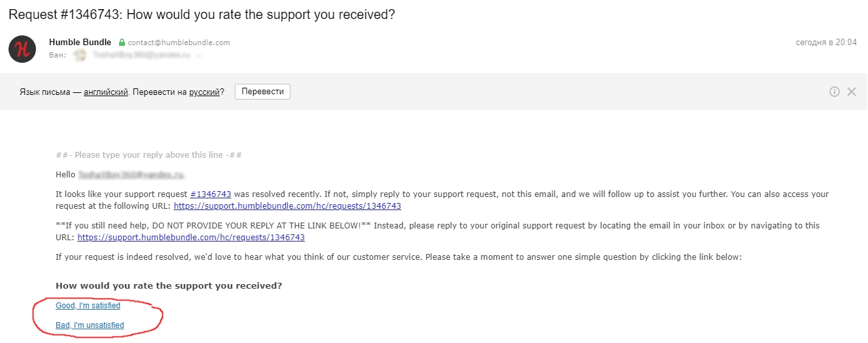868x343 pixels.
Task: Change target language via русский
Action: point(205,92)
